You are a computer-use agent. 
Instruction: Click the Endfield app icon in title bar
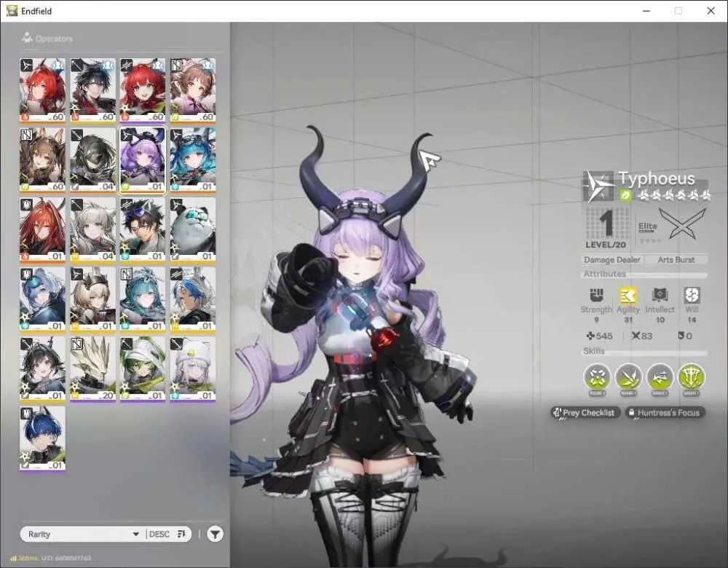tap(12, 10)
